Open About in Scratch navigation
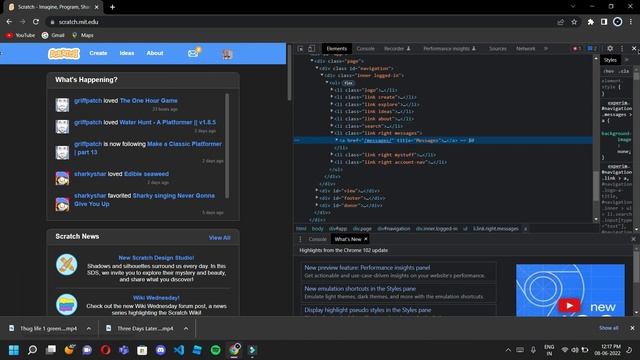 pos(155,53)
